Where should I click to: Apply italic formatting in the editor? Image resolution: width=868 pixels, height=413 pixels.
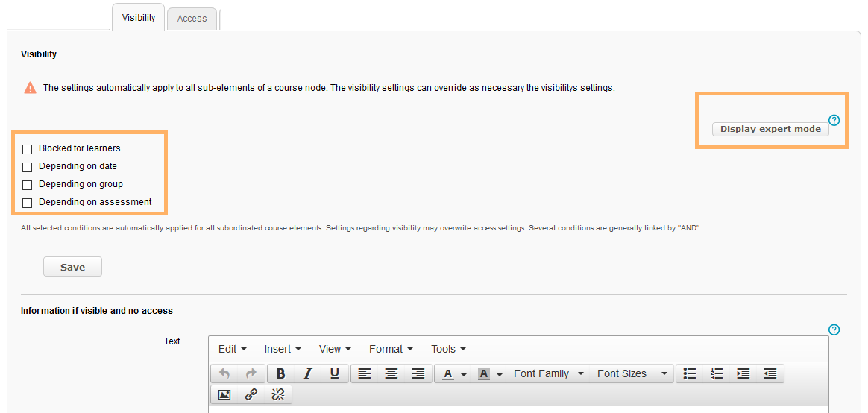(x=307, y=374)
